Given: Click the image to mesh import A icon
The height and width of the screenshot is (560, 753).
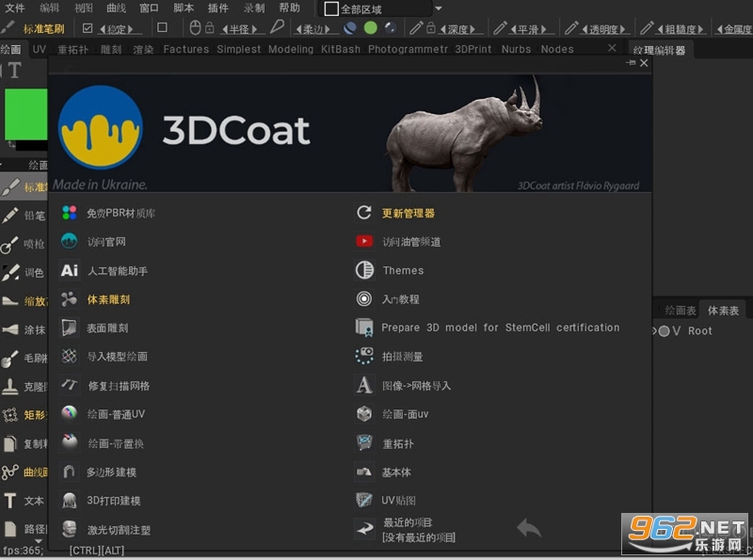Looking at the screenshot, I should (364, 385).
